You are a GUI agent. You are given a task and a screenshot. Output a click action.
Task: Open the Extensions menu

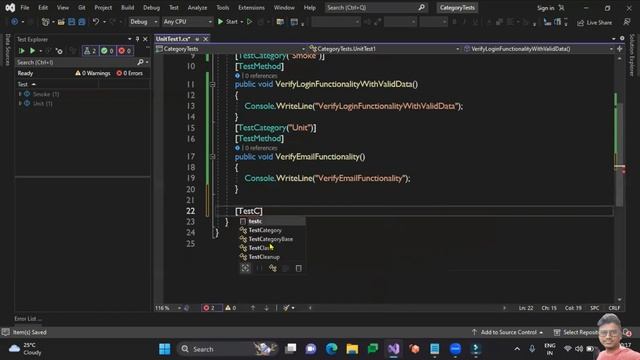tap(251, 7)
